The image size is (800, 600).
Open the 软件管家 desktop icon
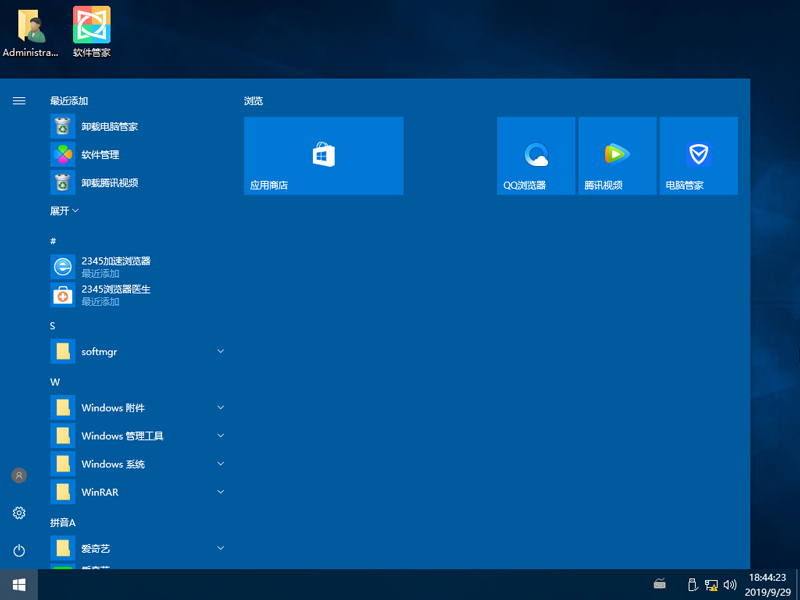tap(91, 22)
